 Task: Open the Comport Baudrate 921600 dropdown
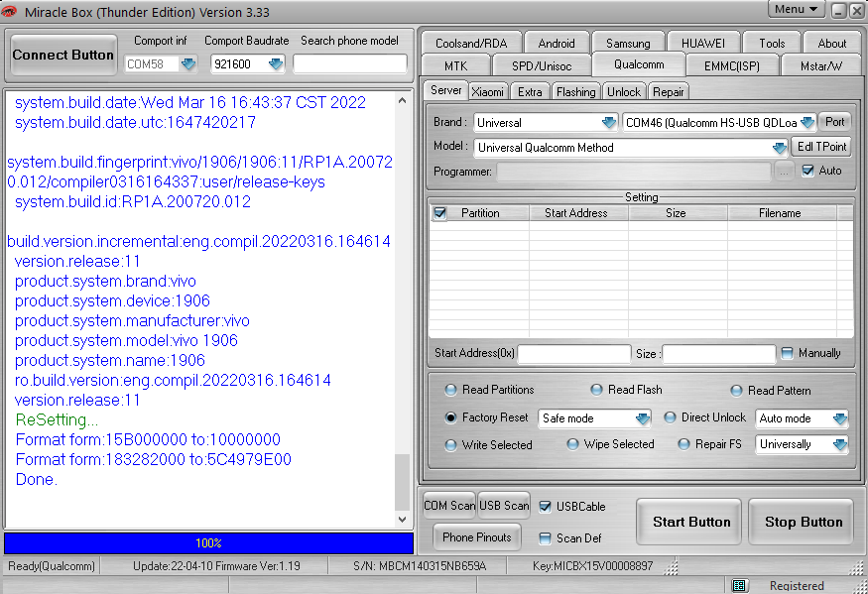[x=275, y=64]
